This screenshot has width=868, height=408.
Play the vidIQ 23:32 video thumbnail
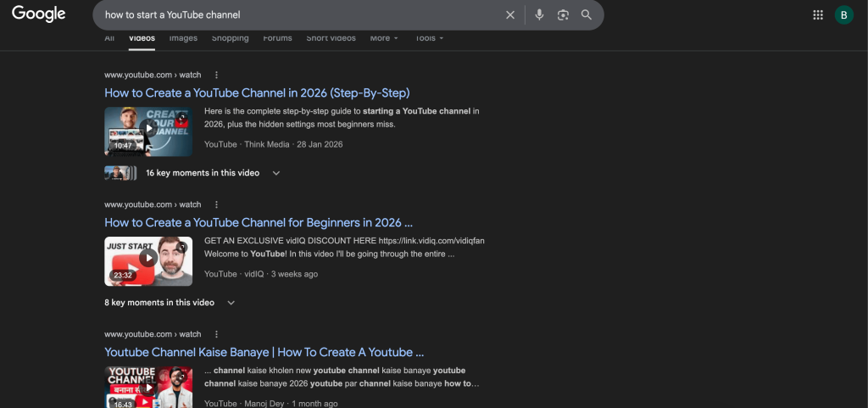pos(148,261)
